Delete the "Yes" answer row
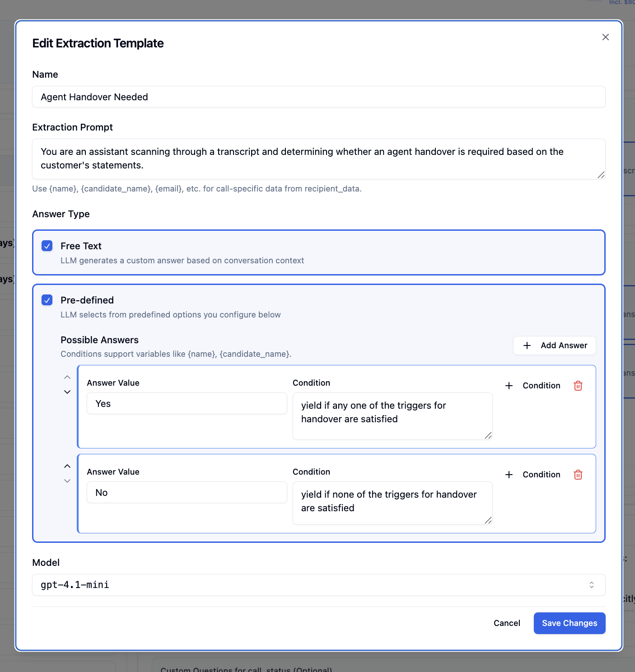The width and height of the screenshot is (635, 672). pyautogui.click(x=578, y=386)
